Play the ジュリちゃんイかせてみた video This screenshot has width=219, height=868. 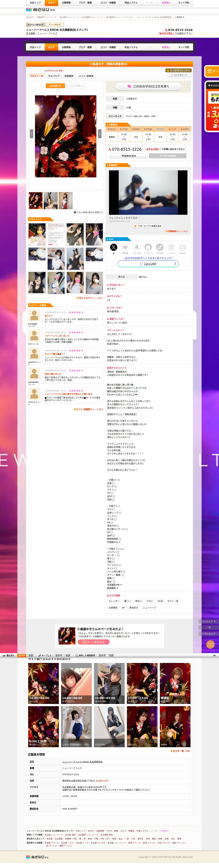pos(148,192)
